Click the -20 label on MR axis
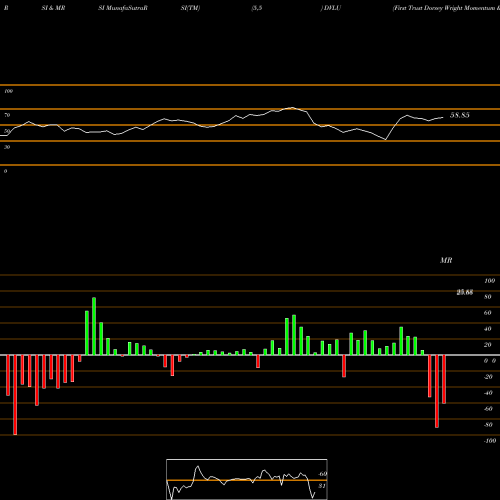Viewport: 500px width, 500px height. [488, 377]
